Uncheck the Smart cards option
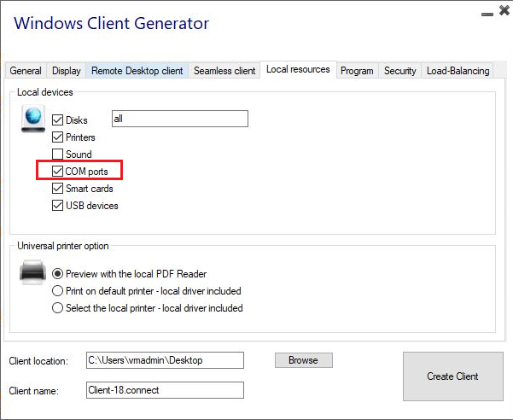Image resolution: width=513 pixels, height=420 pixels. (58, 189)
